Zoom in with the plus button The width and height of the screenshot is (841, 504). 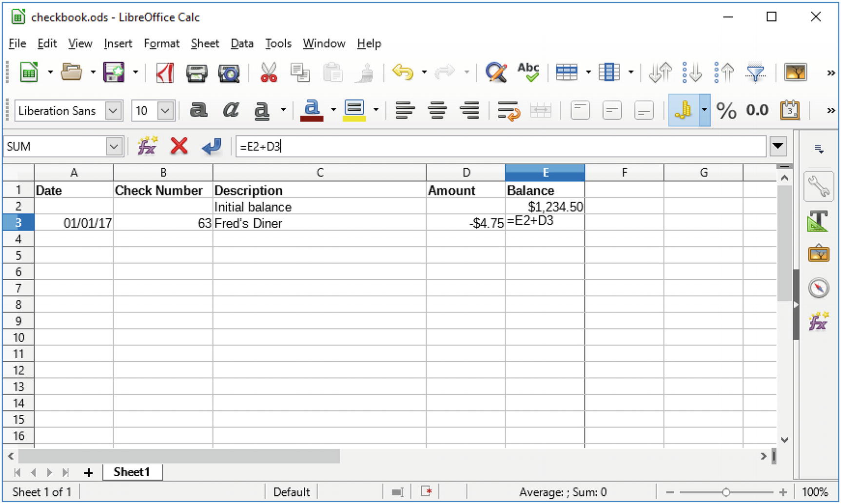[783, 492]
